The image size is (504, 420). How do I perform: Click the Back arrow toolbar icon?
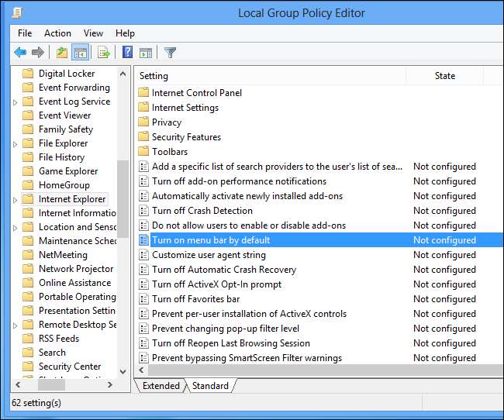click(x=20, y=53)
